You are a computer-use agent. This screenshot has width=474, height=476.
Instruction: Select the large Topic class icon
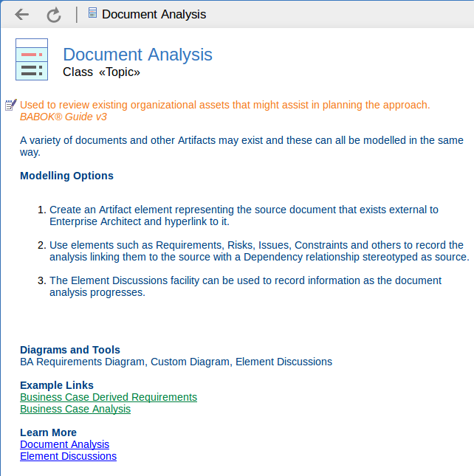pos(32,59)
